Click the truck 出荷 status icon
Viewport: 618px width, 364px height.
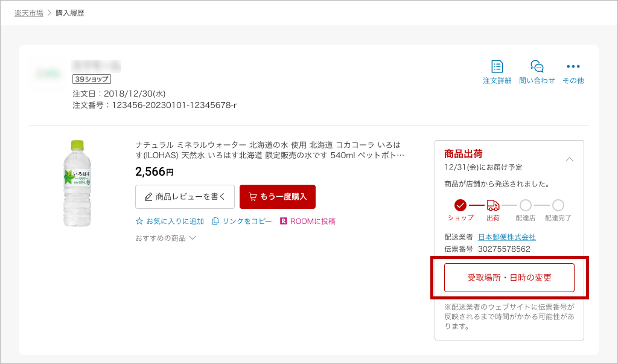pos(493,205)
